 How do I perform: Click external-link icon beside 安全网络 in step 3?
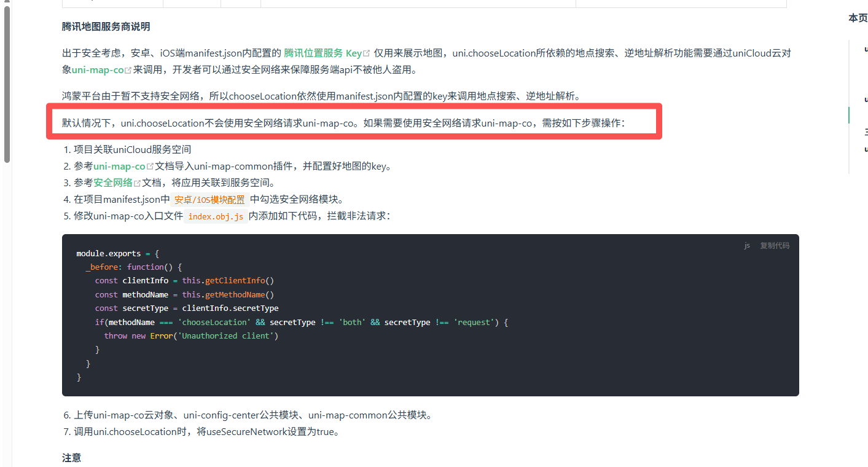point(138,183)
